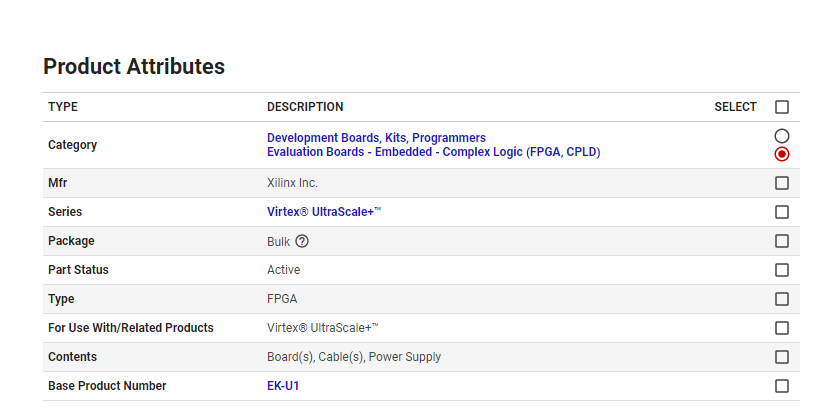This screenshot has width=830, height=411.
Task: Click the SELECT column header label
Action: coord(735,107)
